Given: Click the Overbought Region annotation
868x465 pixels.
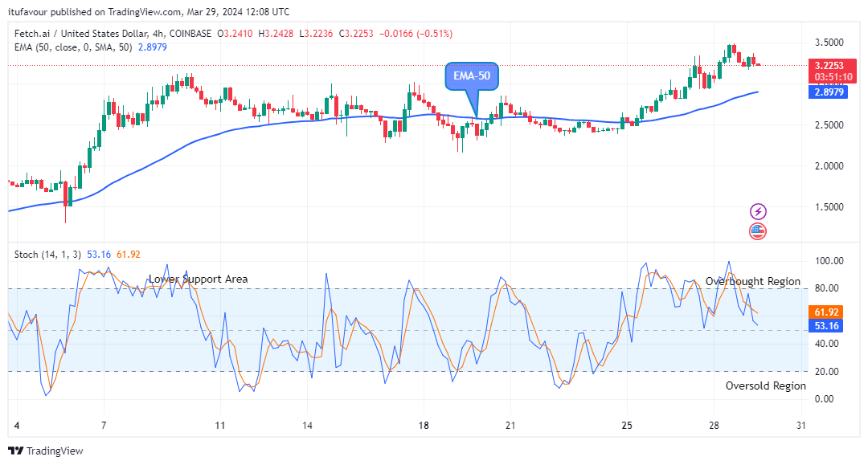Looking at the screenshot, I should (753, 281).
